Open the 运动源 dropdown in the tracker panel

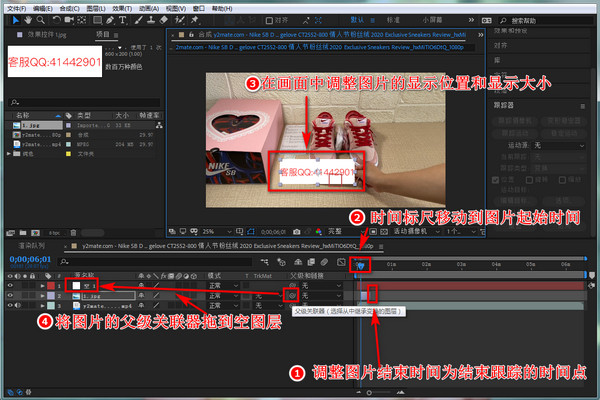tap(560, 145)
